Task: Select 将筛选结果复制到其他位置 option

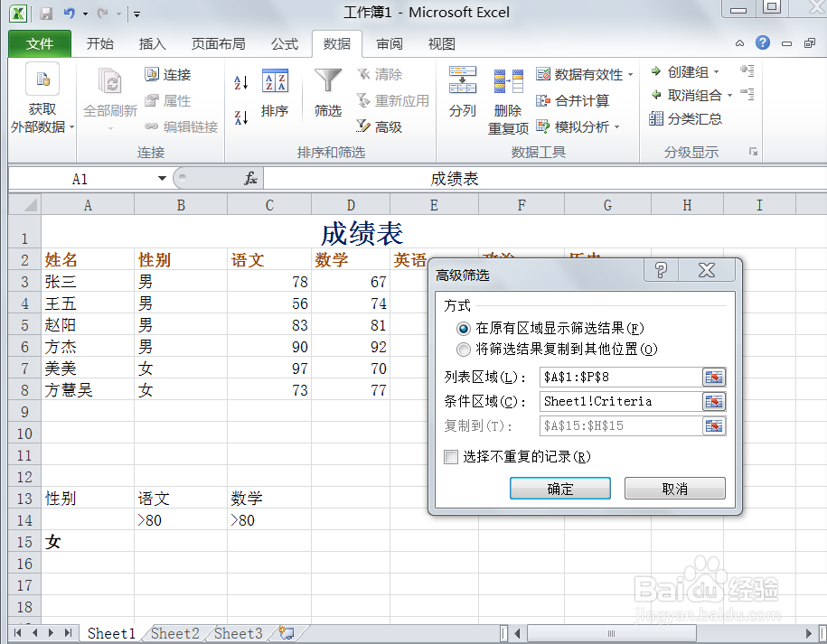Action: [x=464, y=350]
